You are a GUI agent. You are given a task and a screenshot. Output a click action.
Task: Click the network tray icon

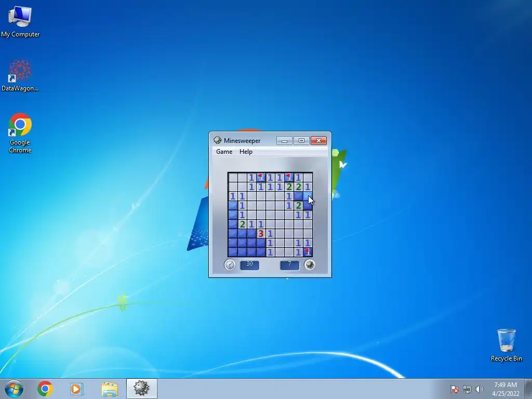(467, 389)
